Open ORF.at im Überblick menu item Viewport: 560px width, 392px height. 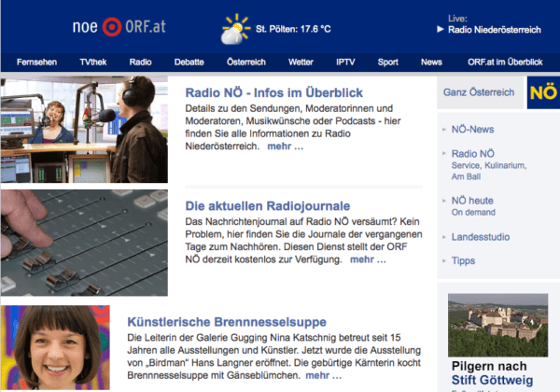[505, 63]
